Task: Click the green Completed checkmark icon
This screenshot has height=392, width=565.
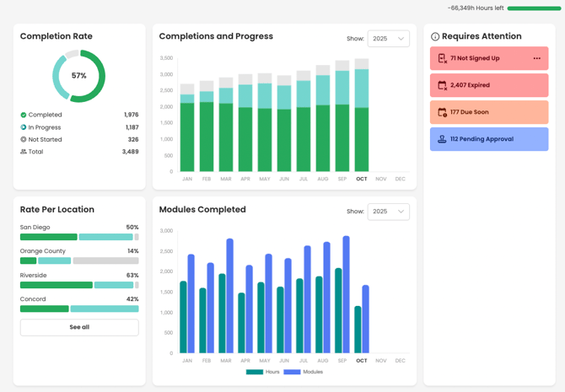Action: tap(24, 115)
